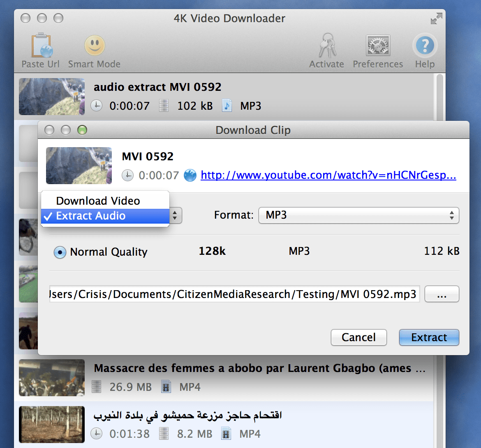
Task: Open Help question mark icon
Action: [425, 45]
